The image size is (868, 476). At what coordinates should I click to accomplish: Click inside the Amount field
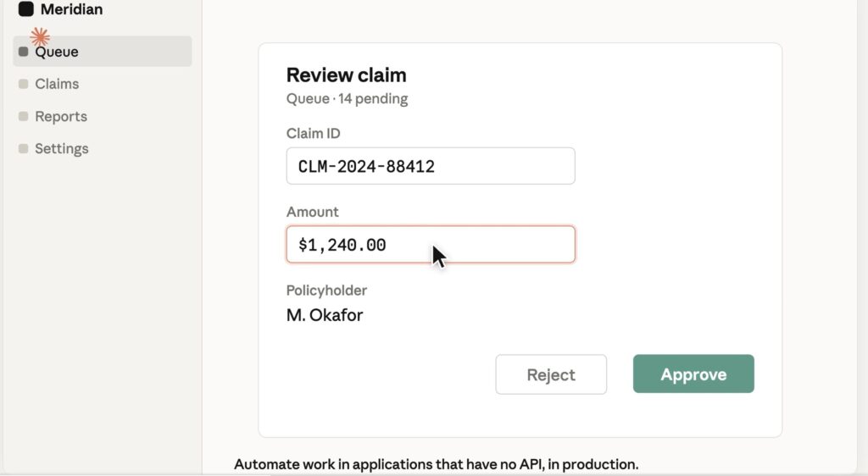431,245
